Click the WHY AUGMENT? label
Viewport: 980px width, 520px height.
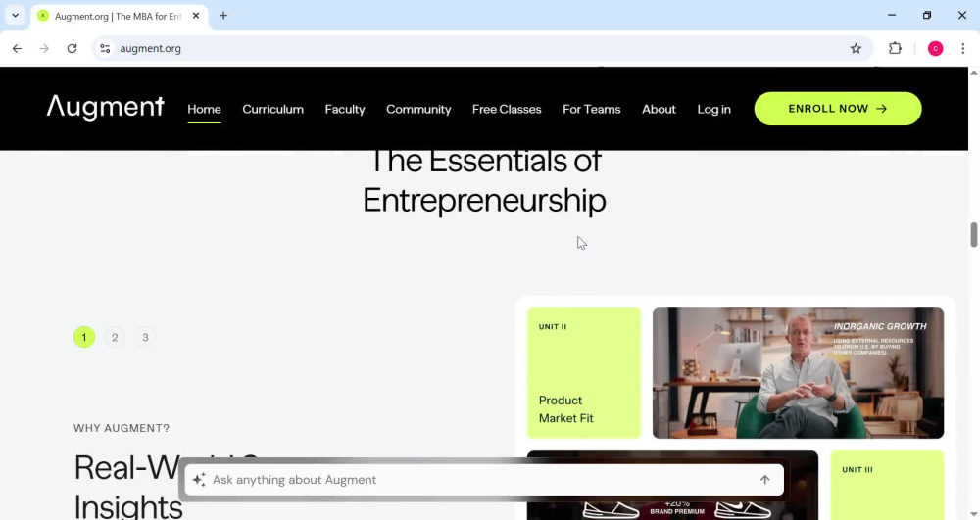(122, 428)
